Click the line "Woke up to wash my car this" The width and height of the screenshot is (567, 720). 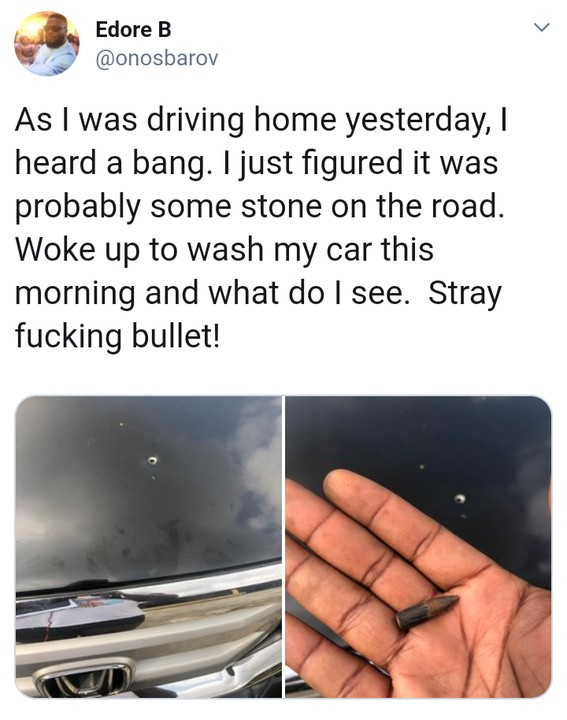click(225, 250)
